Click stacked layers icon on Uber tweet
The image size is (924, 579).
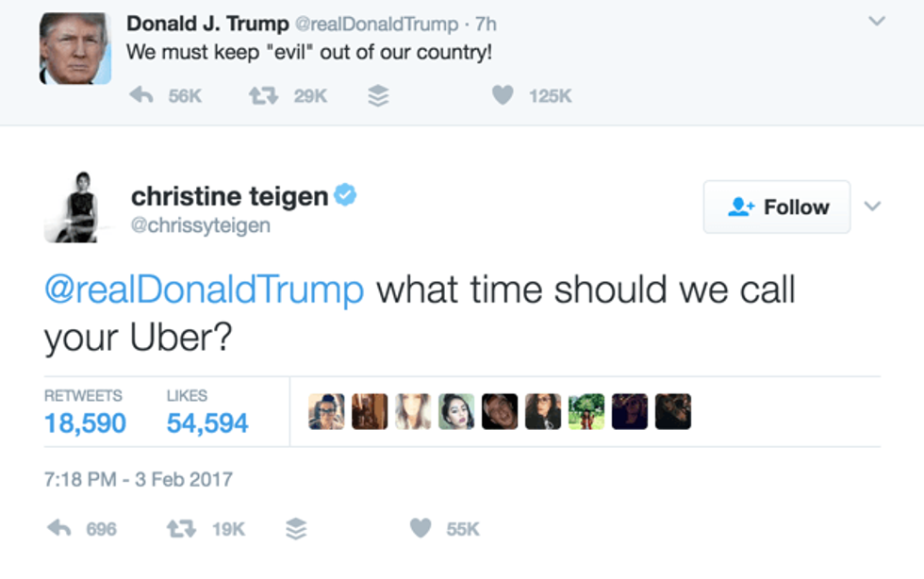click(x=296, y=529)
